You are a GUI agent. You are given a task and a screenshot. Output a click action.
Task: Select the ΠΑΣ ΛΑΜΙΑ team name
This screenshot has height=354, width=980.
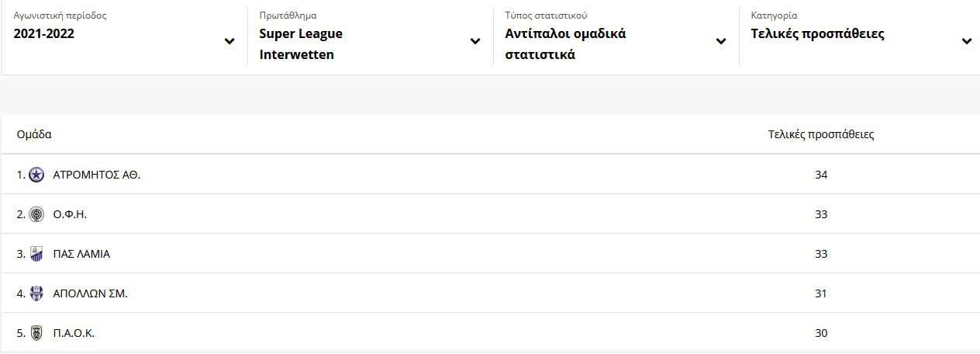81,255
